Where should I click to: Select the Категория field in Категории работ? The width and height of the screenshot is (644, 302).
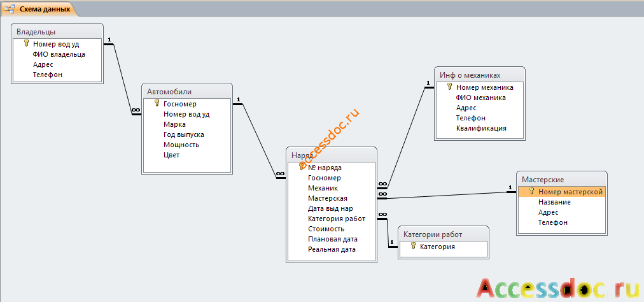click(444, 247)
